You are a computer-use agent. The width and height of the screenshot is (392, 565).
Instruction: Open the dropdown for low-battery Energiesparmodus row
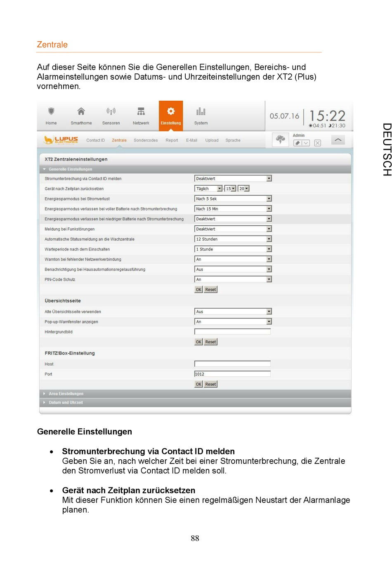pyautogui.click(x=233, y=219)
